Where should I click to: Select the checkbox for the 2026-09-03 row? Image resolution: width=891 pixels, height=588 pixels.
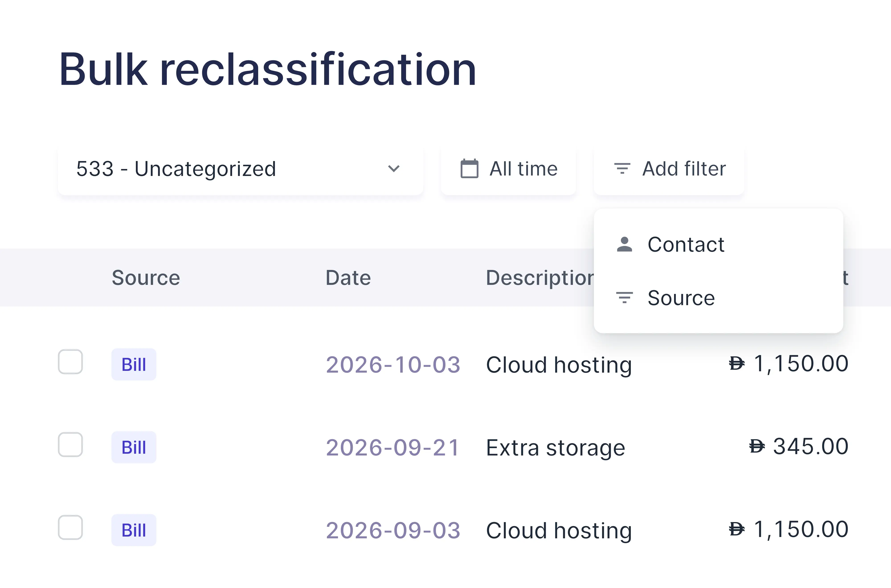click(70, 528)
